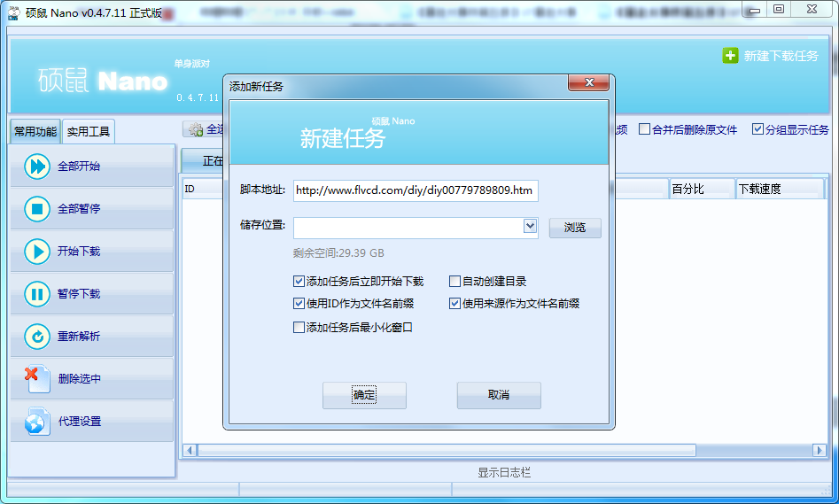Click the 删除选中 label
This screenshot has height=504, width=839.
79,379
